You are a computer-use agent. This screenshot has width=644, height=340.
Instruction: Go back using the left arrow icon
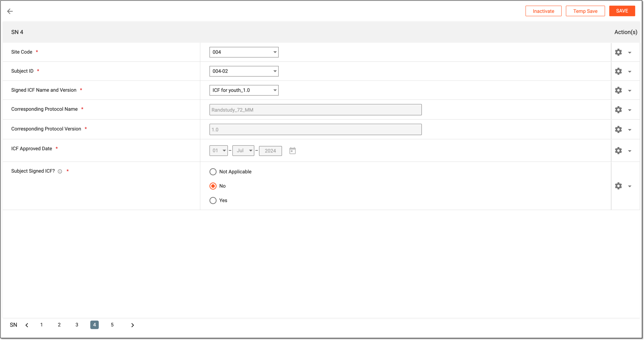point(10,11)
